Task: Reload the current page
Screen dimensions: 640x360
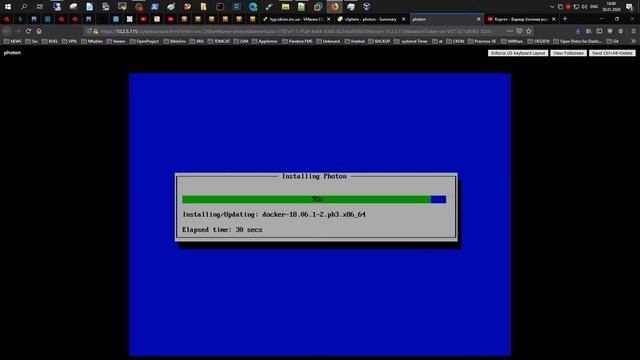Action: [x=28, y=31]
